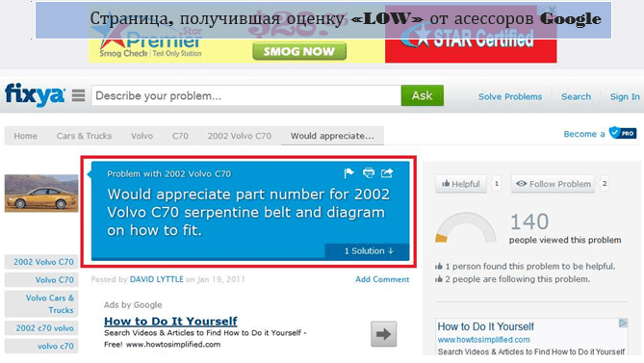
Task: Click the share icon in problem box
Action: [x=387, y=173]
